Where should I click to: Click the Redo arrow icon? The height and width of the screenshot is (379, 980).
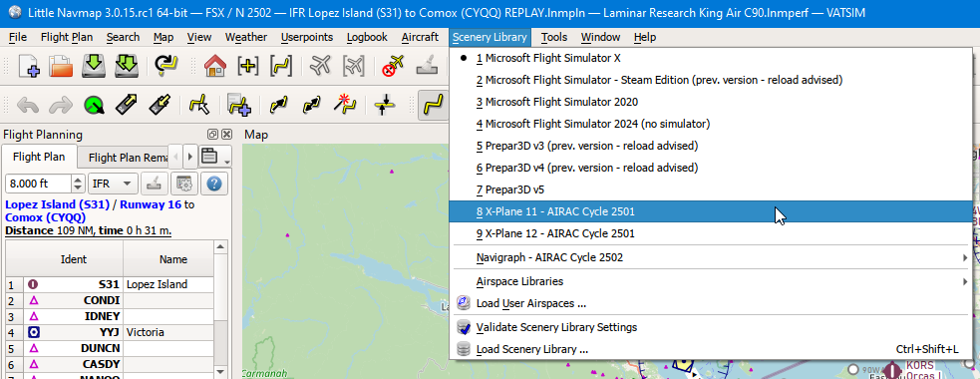[x=61, y=104]
